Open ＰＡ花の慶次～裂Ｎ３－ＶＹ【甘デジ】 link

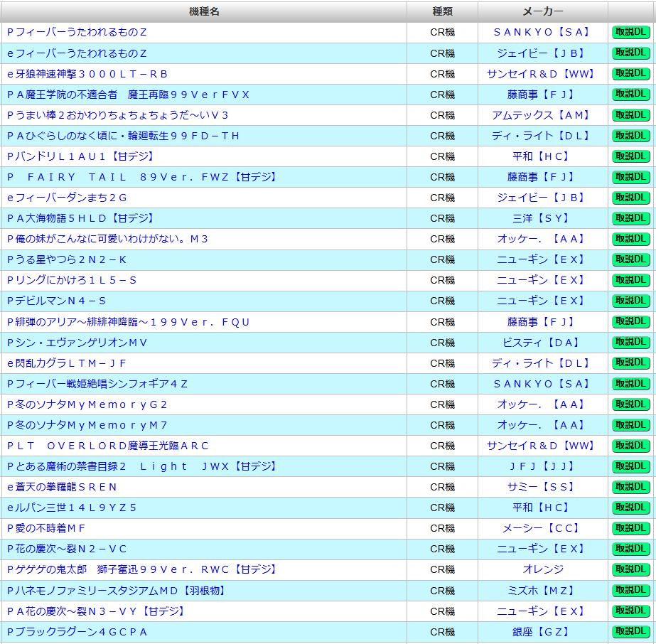click(x=97, y=611)
